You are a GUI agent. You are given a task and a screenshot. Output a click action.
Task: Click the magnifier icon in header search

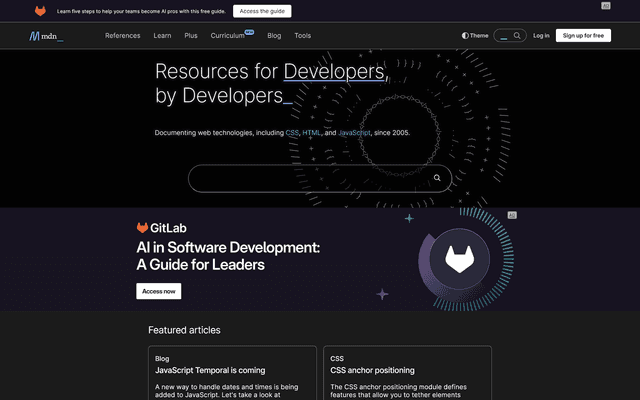pyautogui.click(x=517, y=36)
